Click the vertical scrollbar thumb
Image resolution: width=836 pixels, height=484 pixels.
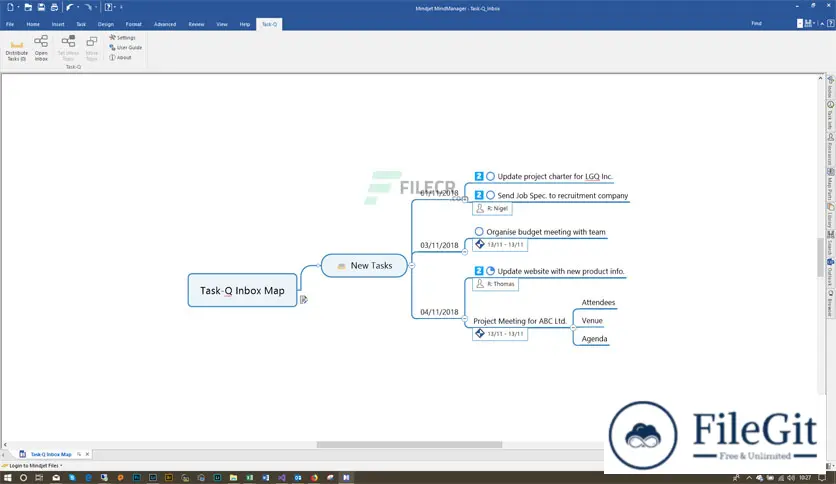820,257
